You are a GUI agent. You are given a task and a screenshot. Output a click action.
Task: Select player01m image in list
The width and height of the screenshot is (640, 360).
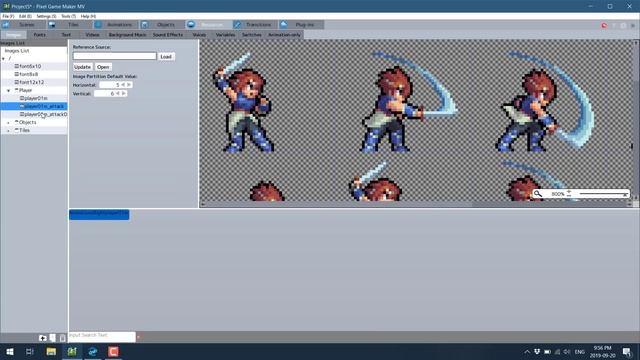(x=34, y=98)
